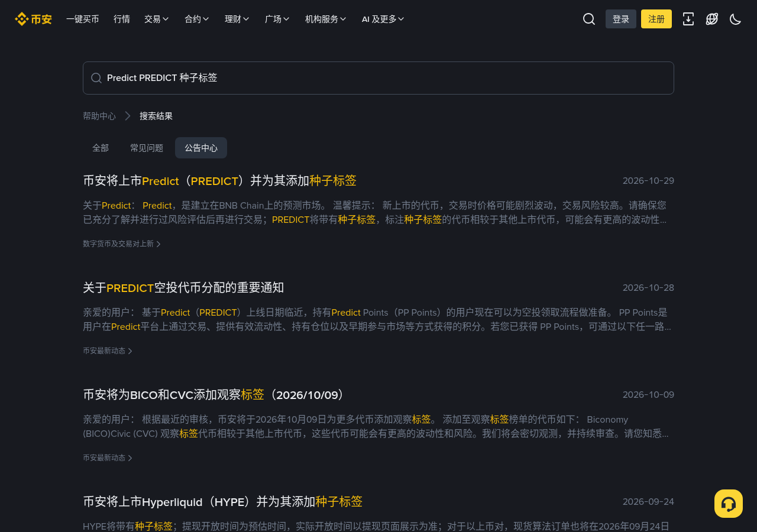Expand the 机构服务 dropdown menu
The height and width of the screenshot is (532, 757).
click(326, 19)
